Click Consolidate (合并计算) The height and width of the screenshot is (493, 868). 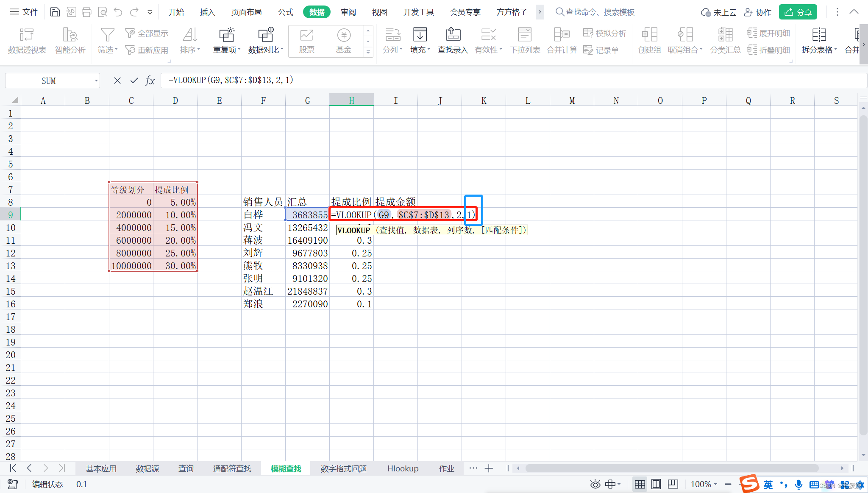pos(562,41)
